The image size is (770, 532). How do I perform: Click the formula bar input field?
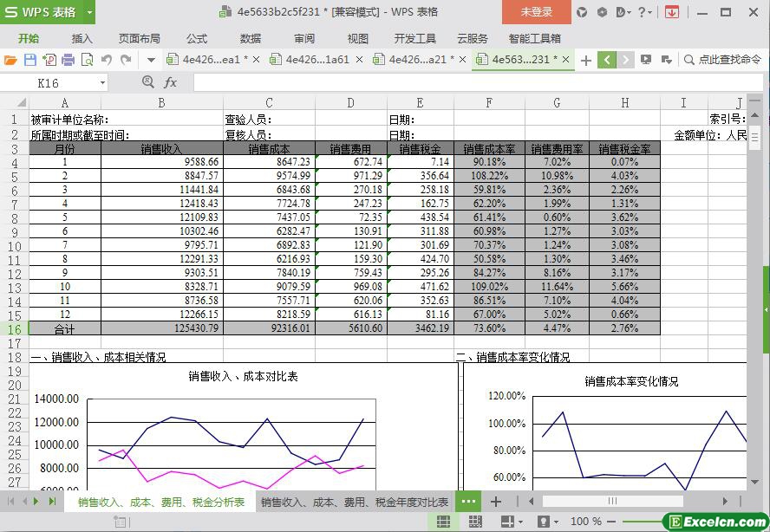(x=468, y=82)
